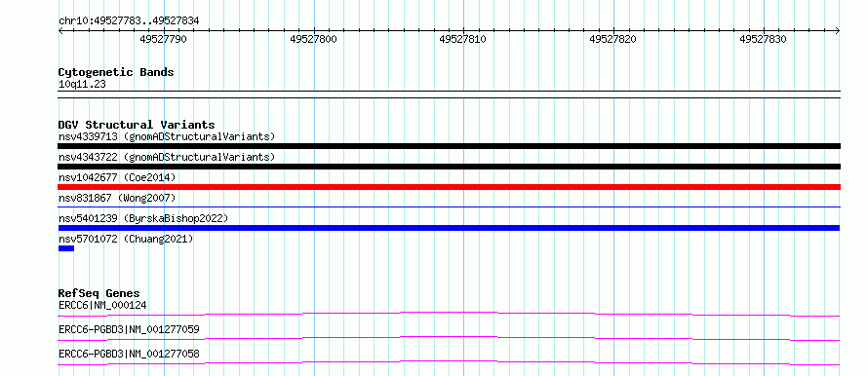Click the magenta line of NM_001277059 transcript
This screenshot has height=376, width=868.
(x=449, y=338)
